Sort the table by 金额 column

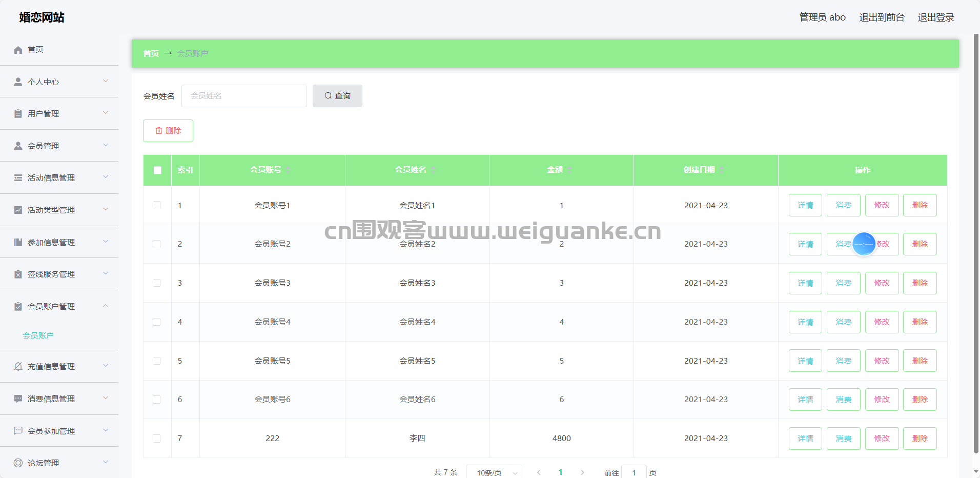[x=569, y=170]
